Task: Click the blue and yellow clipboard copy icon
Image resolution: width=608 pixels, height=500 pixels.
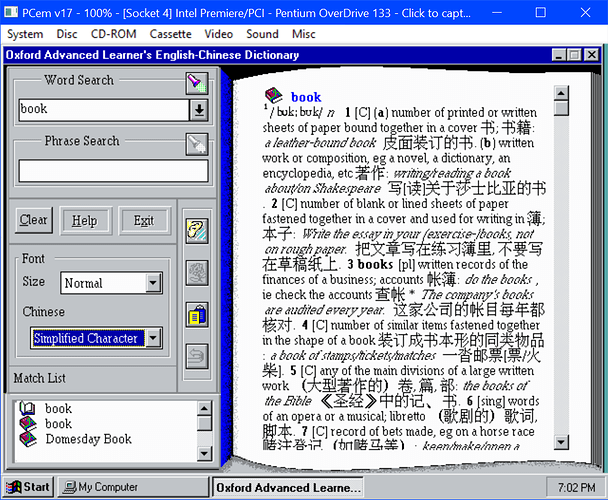Action: (x=197, y=315)
